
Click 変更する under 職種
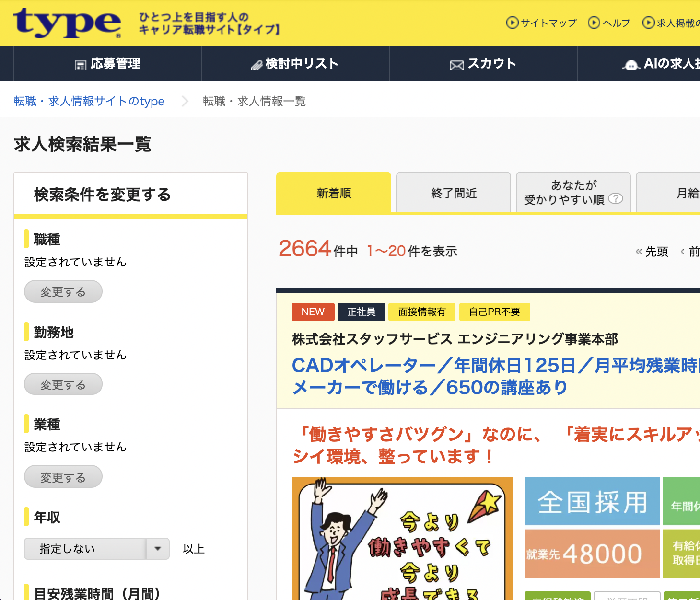(x=63, y=291)
